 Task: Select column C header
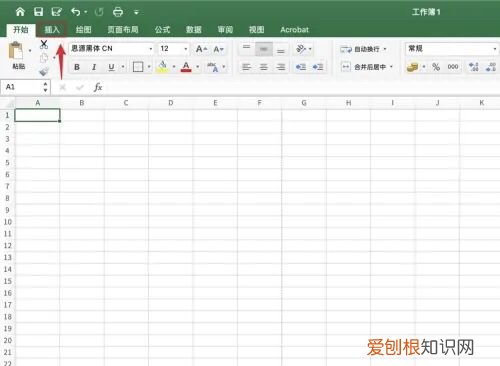[126, 103]
